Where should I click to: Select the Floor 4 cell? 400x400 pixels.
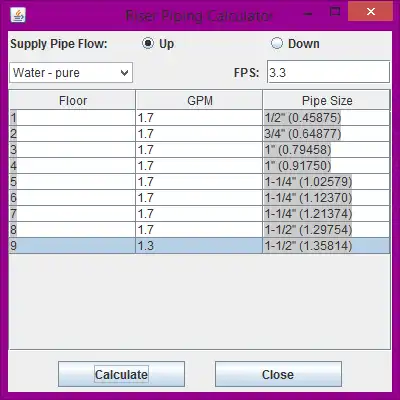point(72,166)
